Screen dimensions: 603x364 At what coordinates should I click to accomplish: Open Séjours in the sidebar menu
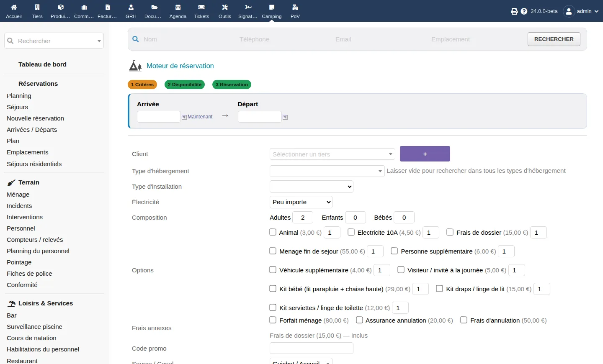pyautogui.click(x=18, y=107)
